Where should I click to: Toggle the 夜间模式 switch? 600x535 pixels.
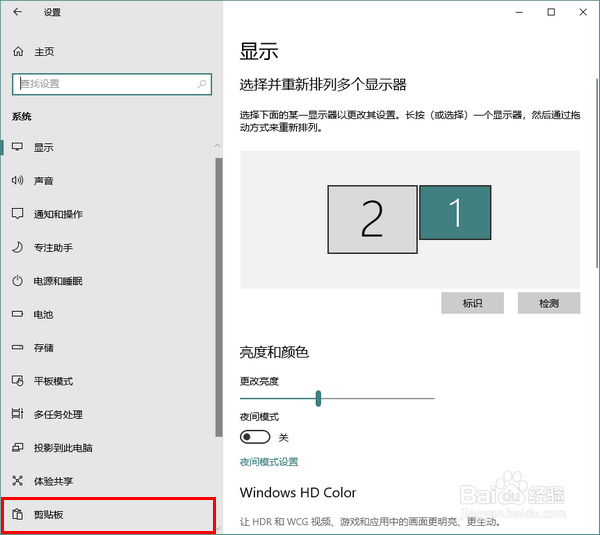tap(255, 437)
